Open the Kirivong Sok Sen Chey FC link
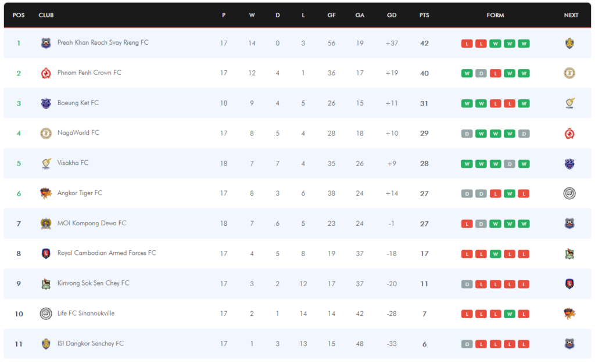Image resolution: width=595 pixels, height=364 pixels. click(93, 283)
